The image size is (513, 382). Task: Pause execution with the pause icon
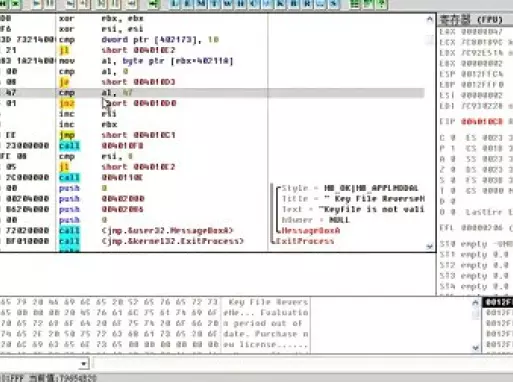[x=49, y=4]
